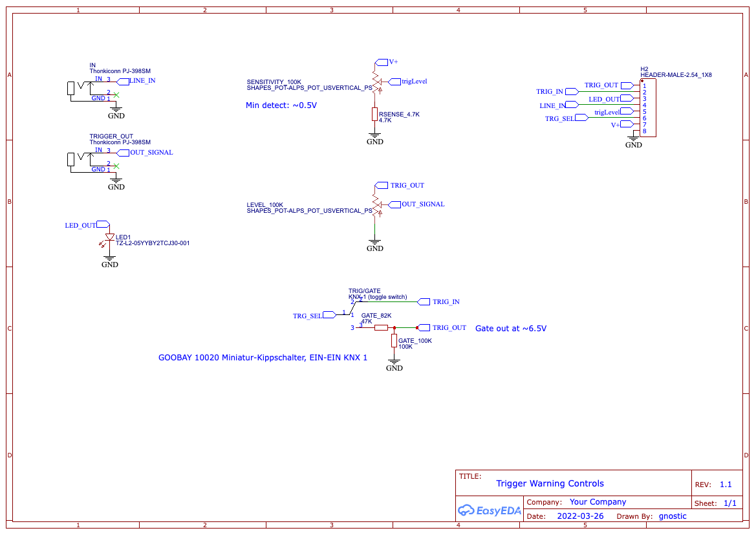
Task: Click the GATE_82K designator label
Action: click(x=376, y=316)
